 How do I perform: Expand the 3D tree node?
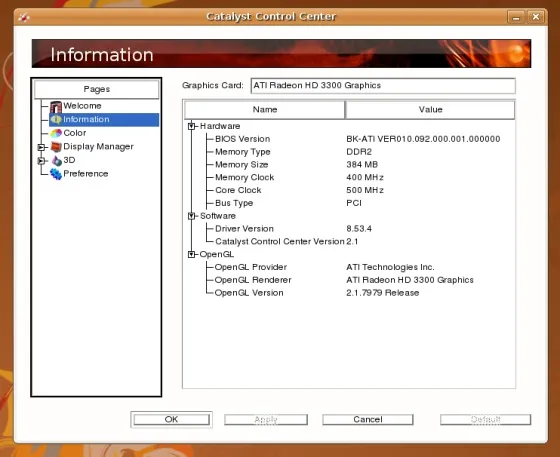41,161
